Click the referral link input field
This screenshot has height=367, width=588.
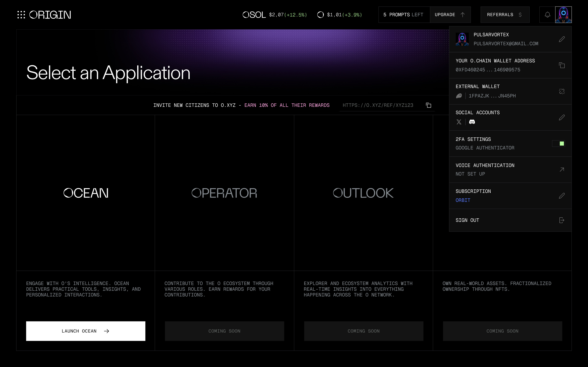pyautogui.click(x=378, y=105)
